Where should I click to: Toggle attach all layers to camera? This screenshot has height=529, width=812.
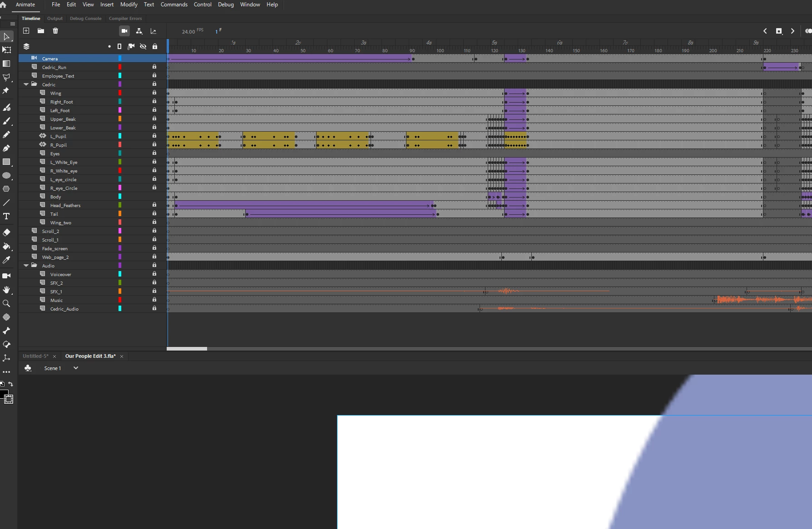click(x=131, y=46)
